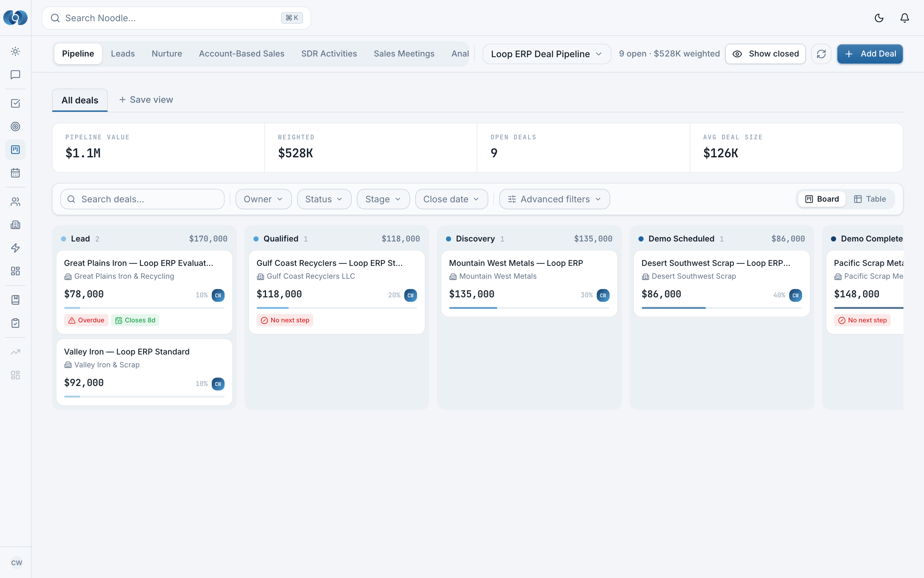The width and height of the screenshot is (924, 578).
Task: Open Loop ERP Deal Pipeline dropdown
Action: (x=546, y=54)
